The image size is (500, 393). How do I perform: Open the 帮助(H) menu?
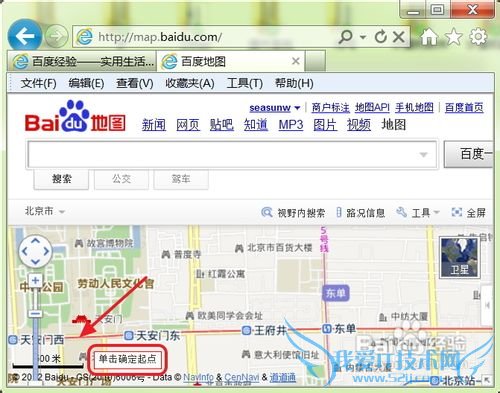point(294,83)
